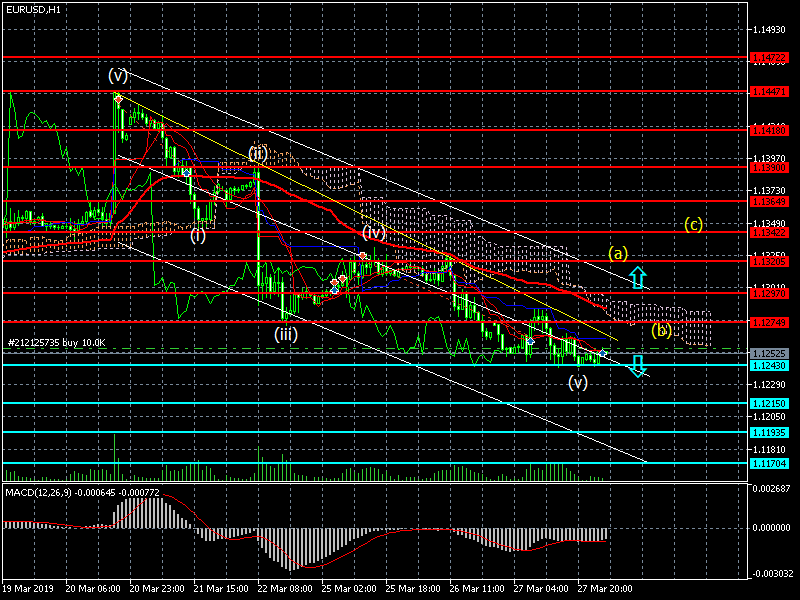Select the top white (v) wave label

pos(118,76)
